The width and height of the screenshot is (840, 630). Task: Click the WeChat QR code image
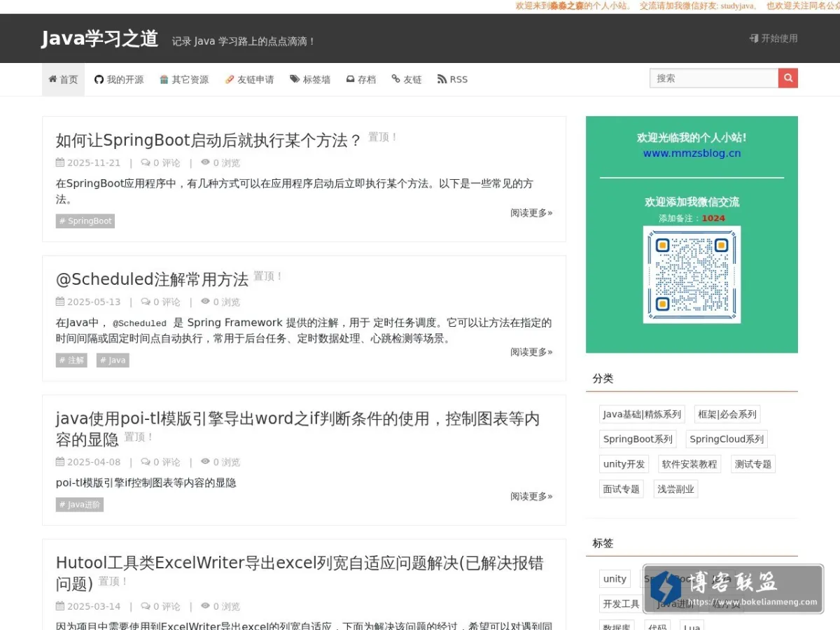pos(692,274)
